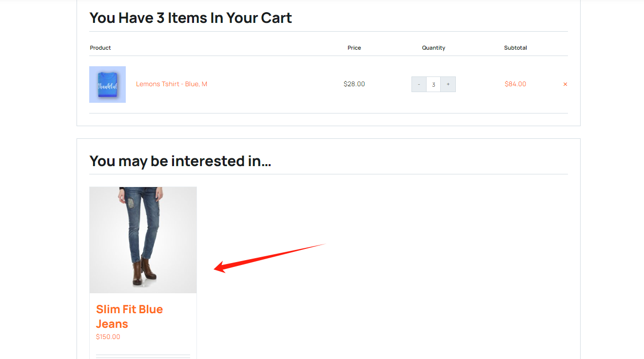Click the Slim Fit Blue Jeans image
Viewport: 644px width, 359px height.
pos(143,240)
